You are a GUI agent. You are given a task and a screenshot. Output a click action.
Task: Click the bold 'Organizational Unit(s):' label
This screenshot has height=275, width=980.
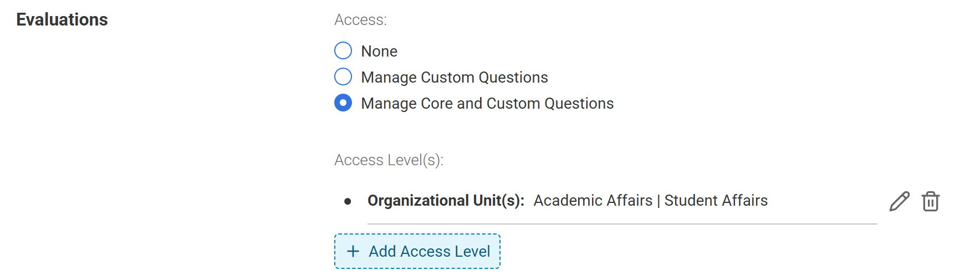click(446, 201)
